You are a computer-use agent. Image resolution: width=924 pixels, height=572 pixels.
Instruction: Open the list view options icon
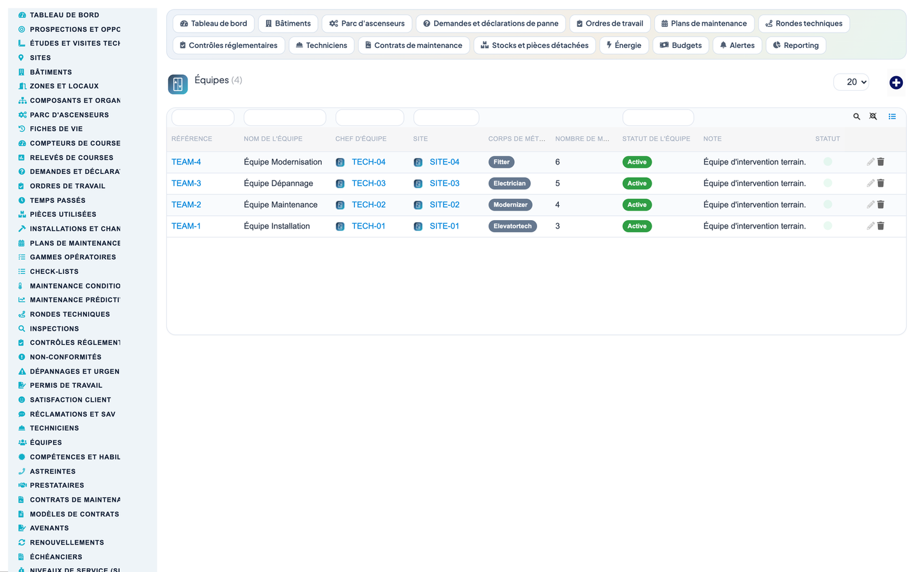coord(892,116)
